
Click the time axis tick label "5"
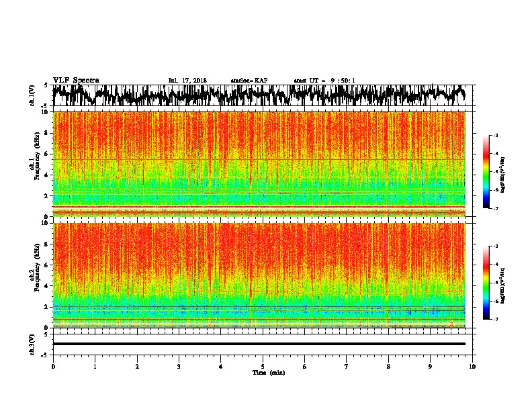pos(263,367)
